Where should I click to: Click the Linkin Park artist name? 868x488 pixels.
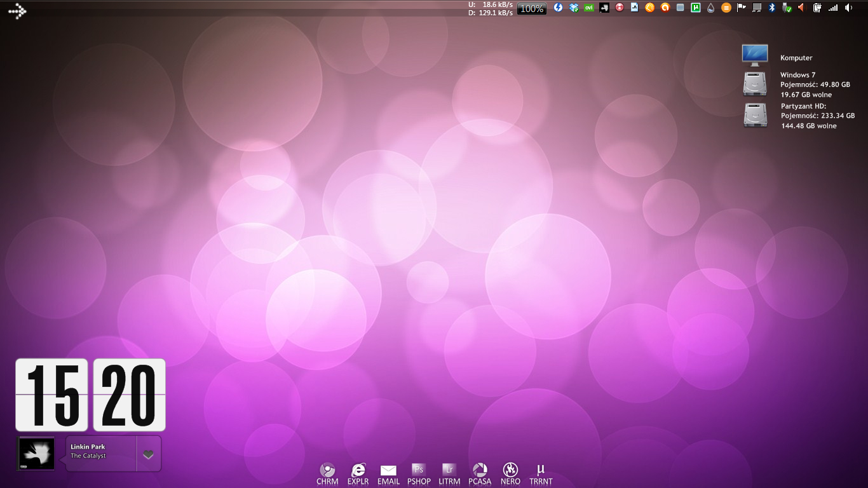click(88, 447)
